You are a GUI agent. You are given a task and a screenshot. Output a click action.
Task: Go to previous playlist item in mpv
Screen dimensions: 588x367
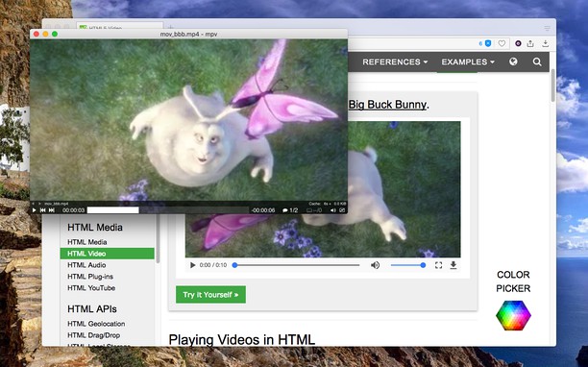tap(34, 204)
